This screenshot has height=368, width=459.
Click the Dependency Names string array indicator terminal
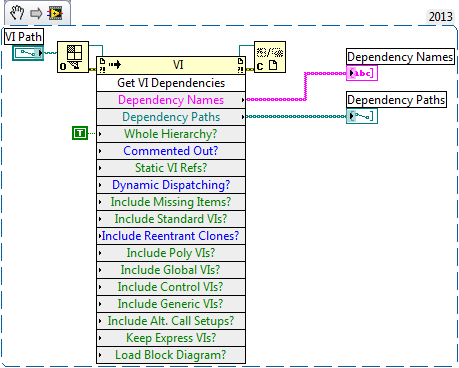coord(362,73)
